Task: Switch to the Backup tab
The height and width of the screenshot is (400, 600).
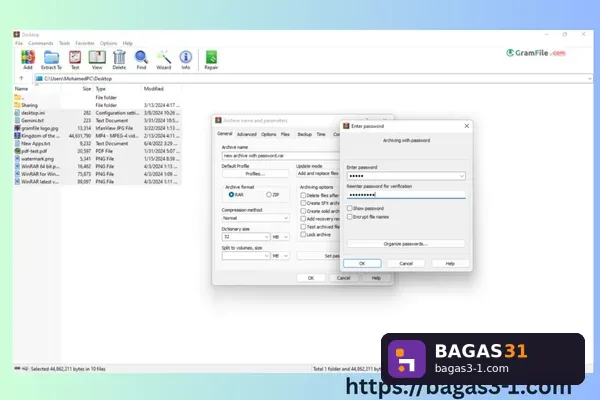Action: click(x=305, y=134)
